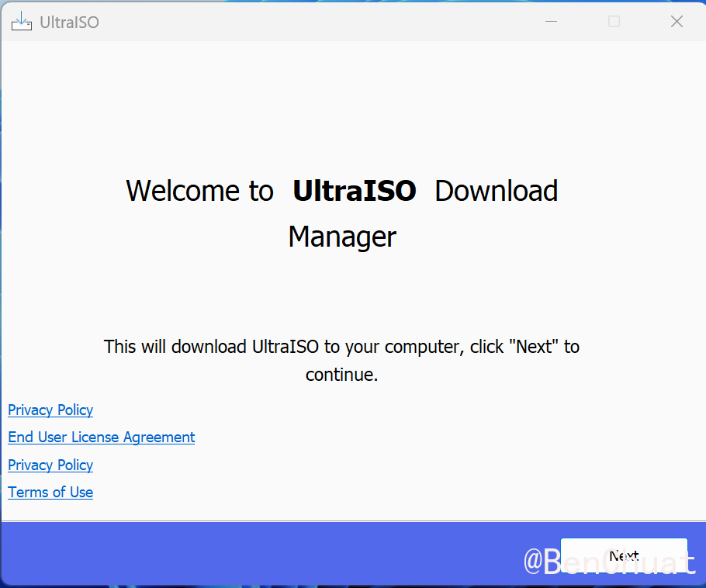The height and width of the screenshot is (588, 706).
Task: Click the word "Manager" in the heading
Action: coord(342,237)
